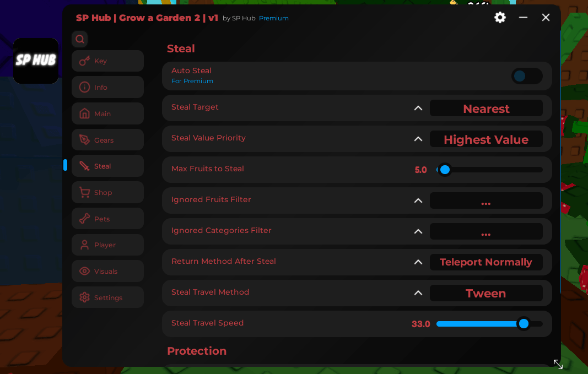
Task: Click the Steal Travel Speed slider filled track
Action: click(477, 324)
